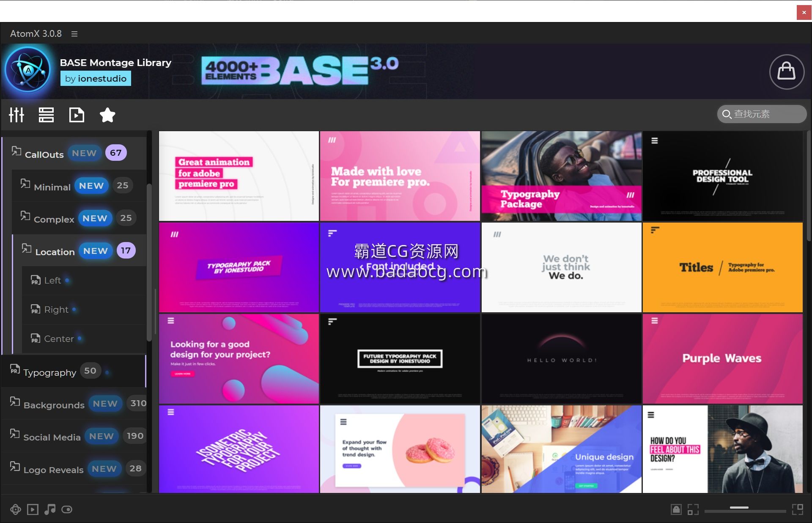812x523 pixels.
Task: Click the search field for elements
Action: [x=762, y=114]
